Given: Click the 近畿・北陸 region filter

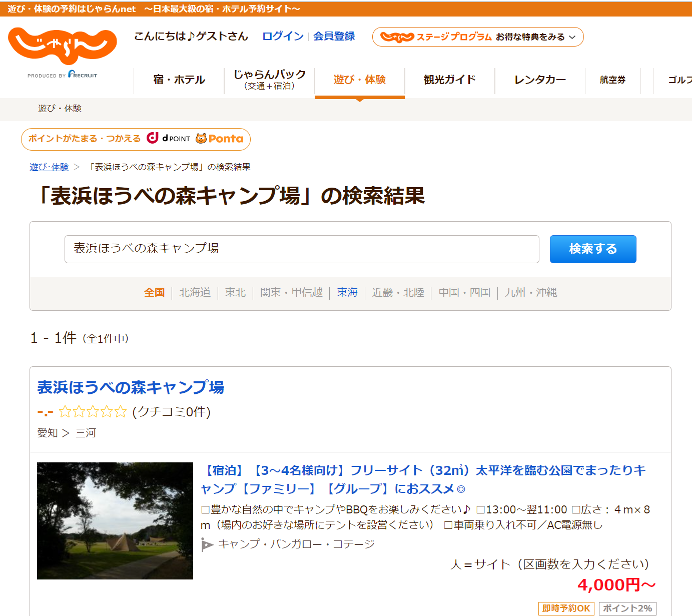Looking at the screenshot, I should [x=398, y=292].
